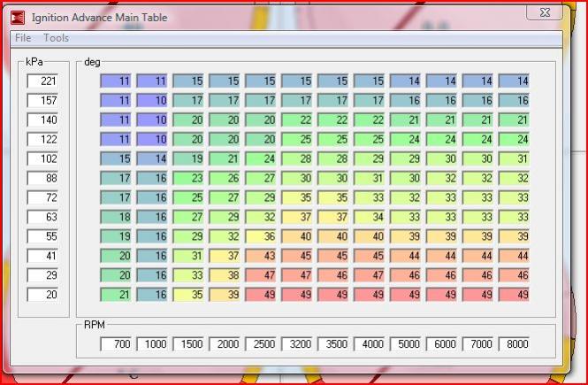Open the File menu
This screenshot has height=385, width=588.
[x=23, y=38]
